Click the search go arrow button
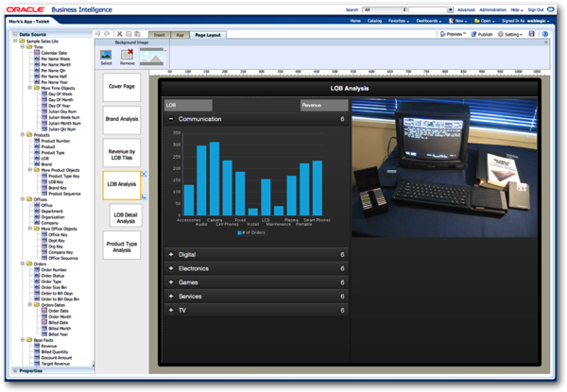567x392 pixels. click(x=450, y=9)
